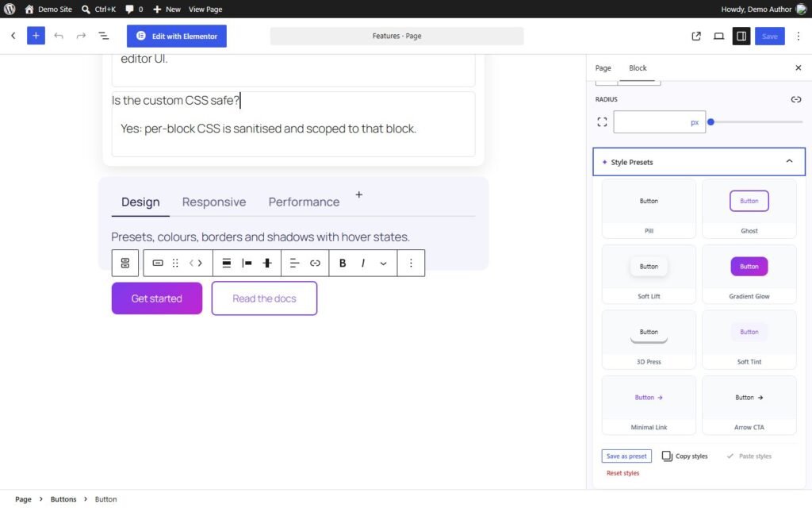This screenshot has height=508, width=812.
Task: Move block left or right arrows
Action: coord(195,263)
